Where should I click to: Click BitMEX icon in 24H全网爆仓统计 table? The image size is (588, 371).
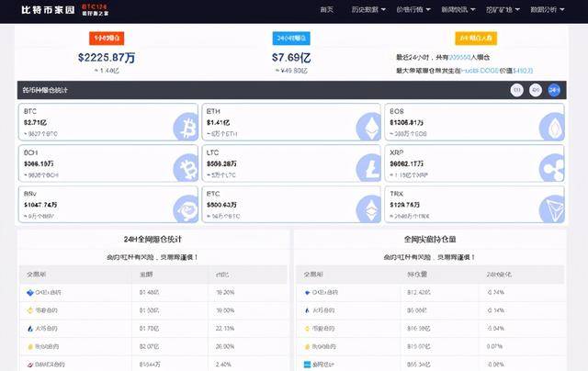pyautogui.click(x=30, y=365)
